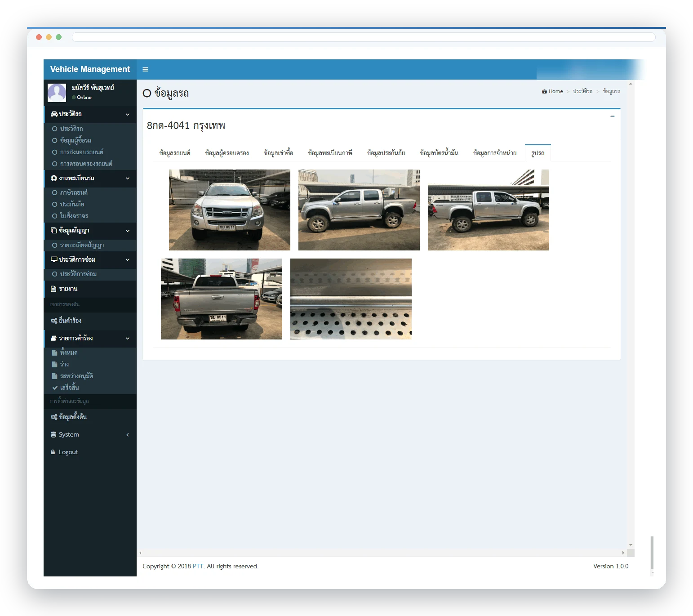Image resolution: width=693 pixels, height=616 pixels.
Task: Select the ข้อมูลการจำหน่าย tab
Action: coord(495,153)
